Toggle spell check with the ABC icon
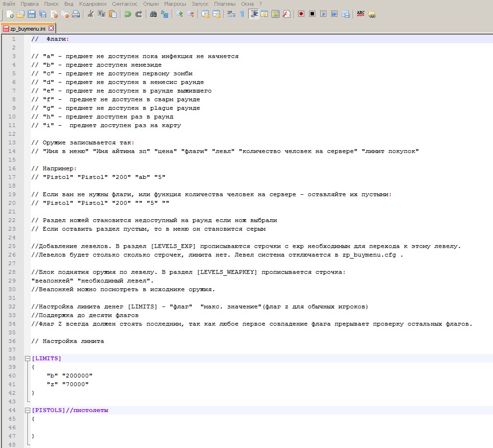This screenshot has width=493, height=448. [x=361, y=14]
